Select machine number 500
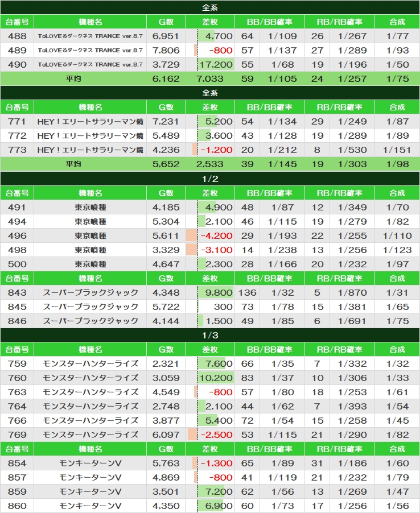 pyautogui.click(x=17, y=264)
